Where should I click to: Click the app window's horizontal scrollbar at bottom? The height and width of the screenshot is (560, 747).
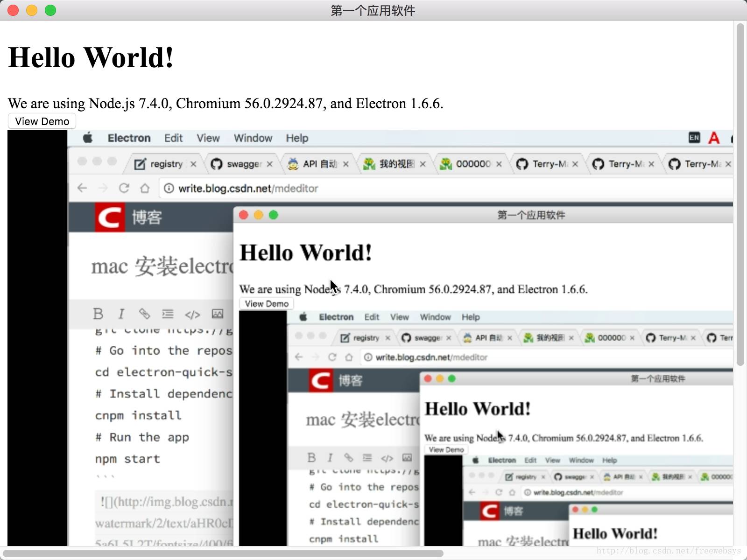(223, 553)
